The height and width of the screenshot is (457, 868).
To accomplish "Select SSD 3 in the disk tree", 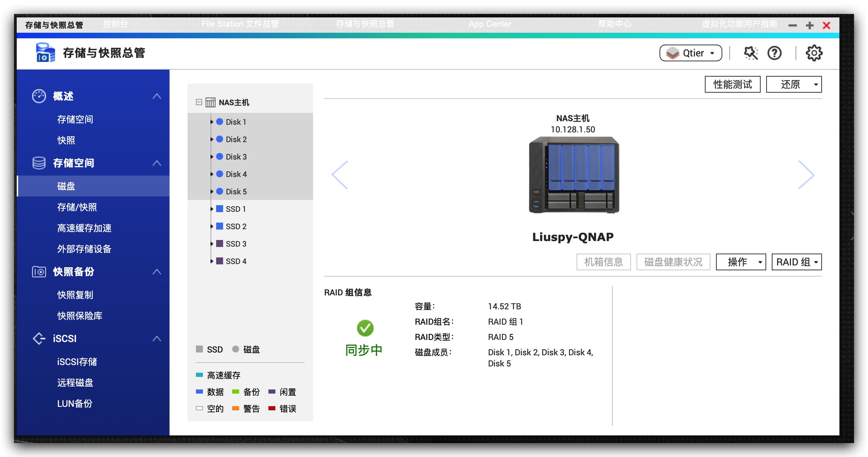I will click(x=236, y=244).
